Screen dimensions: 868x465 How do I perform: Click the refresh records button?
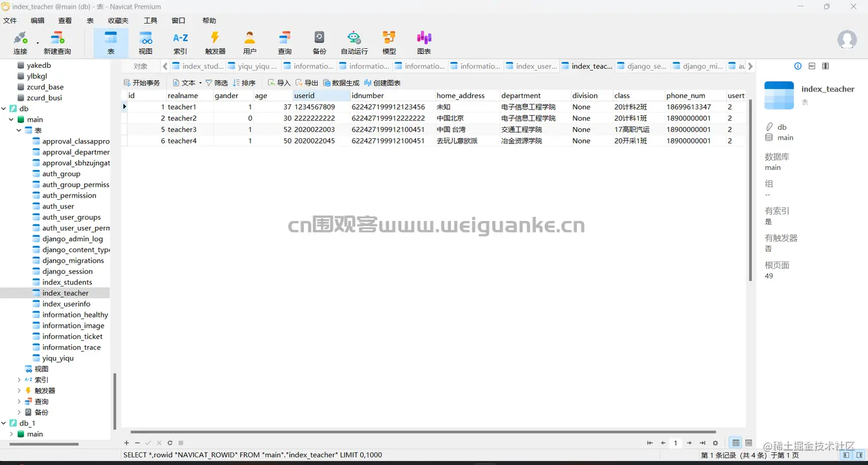[170, 443]
